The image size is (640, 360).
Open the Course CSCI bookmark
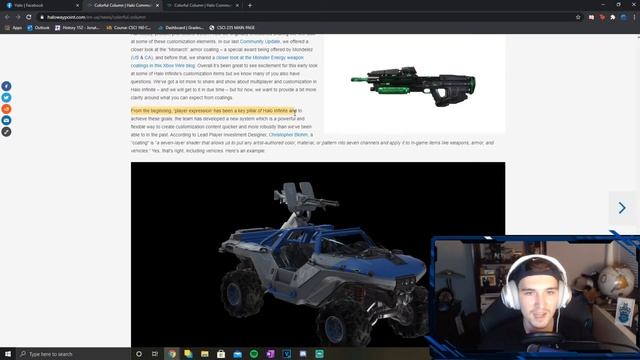[x=129, y=28]
